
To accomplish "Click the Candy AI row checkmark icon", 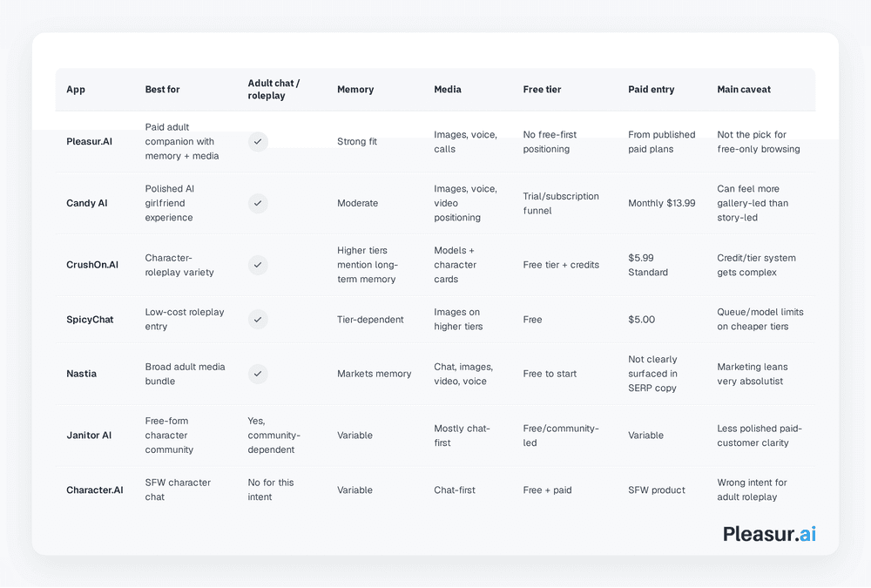I will tap(258, 204).
